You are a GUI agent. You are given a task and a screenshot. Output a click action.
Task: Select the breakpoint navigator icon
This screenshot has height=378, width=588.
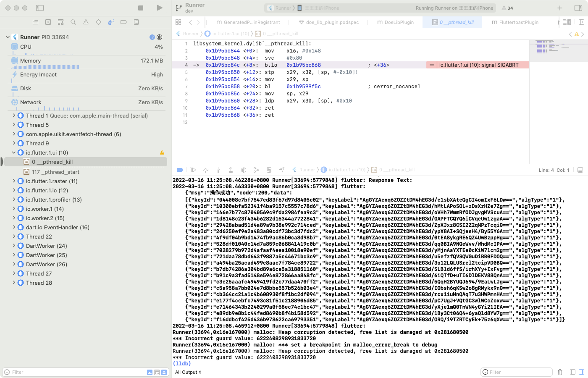123,22
